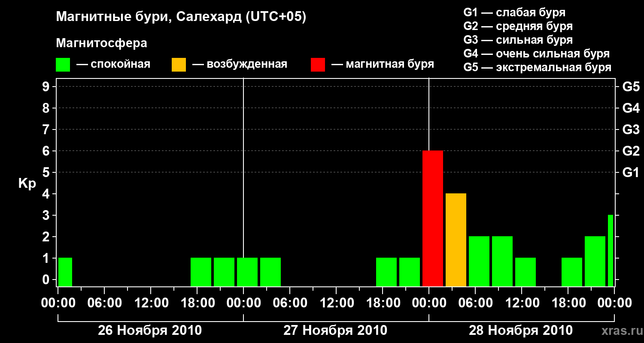Click the 'G3' right-axis label
The width and height of the screenshot is (644, 343).
click(x=631, y=129)
